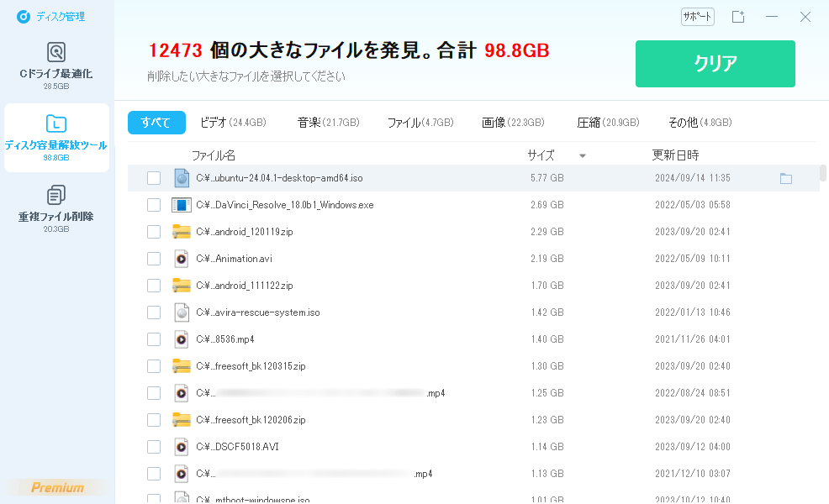The height and width of the screenshot is (504, 829).
Task: Switch to the 圧縮 (20.9GB) tab
Action: coord(608,123)
